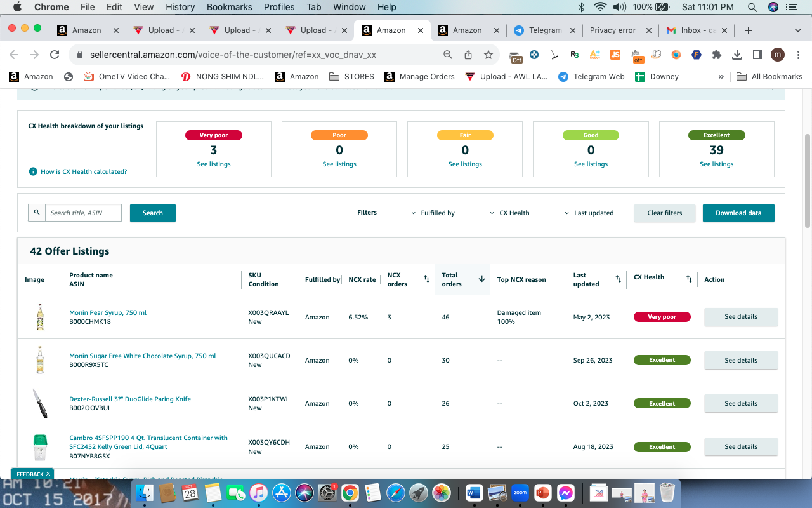
Task: Switch to the Telegram browser tab
Action: pyautogui.click(x=544, y=30)
